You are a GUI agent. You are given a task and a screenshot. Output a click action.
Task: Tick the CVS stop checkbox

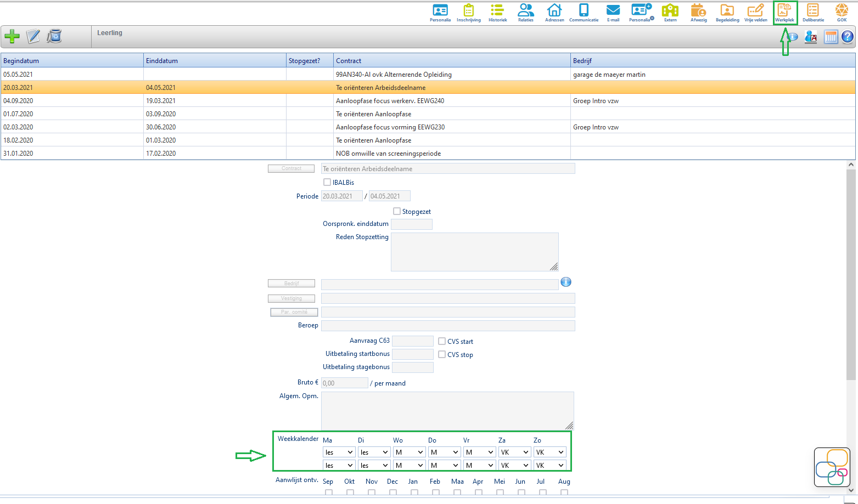[442, 354]
